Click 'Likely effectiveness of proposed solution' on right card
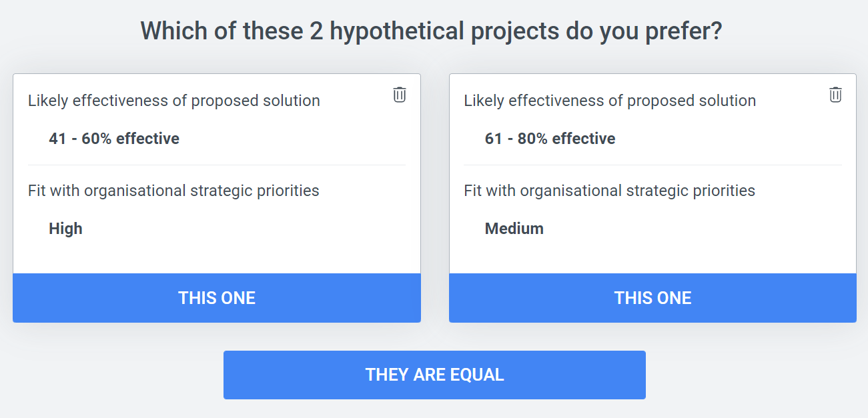The image size is (868, 418). (x=610, y=101)
